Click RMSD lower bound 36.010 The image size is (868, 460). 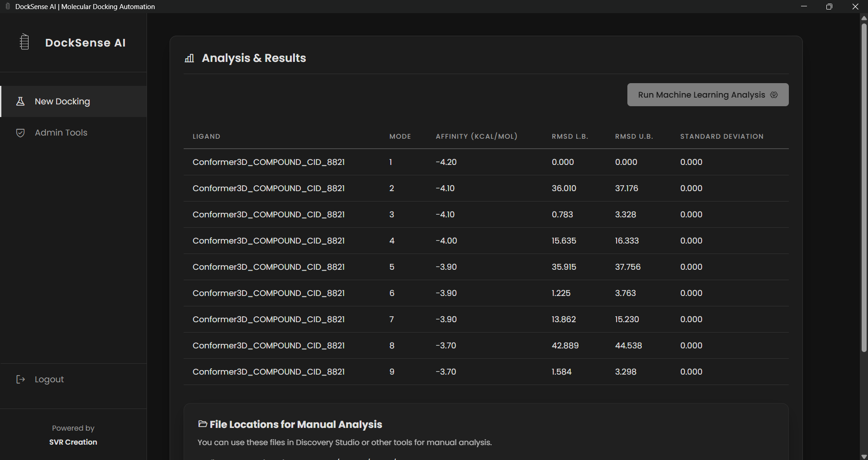coord(564,188)
